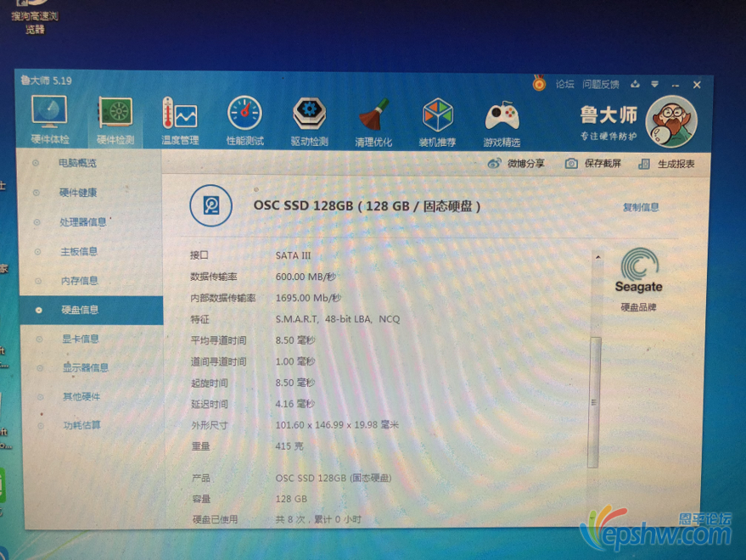The height and width of the screenshot is (560, 746).
Task: Click the medal icon in title bar
Action: tap(539, 83)
